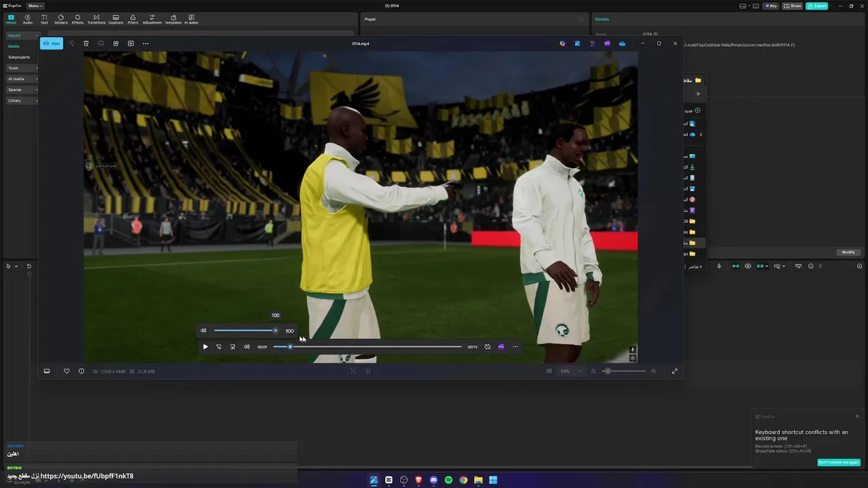Delete the video with trash icon
Screen dimensions: 868x488
coord(86,43)
